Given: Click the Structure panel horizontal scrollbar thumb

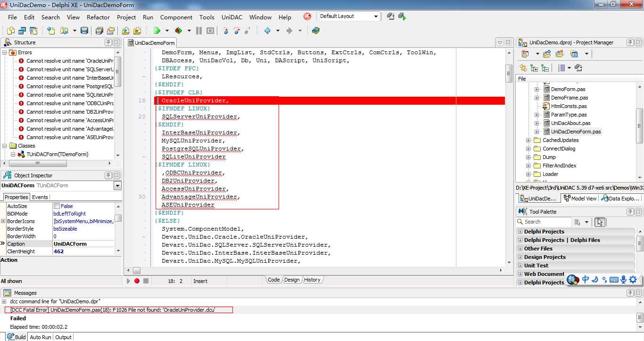Looking at the screenshot, I should tap(38, 163).
